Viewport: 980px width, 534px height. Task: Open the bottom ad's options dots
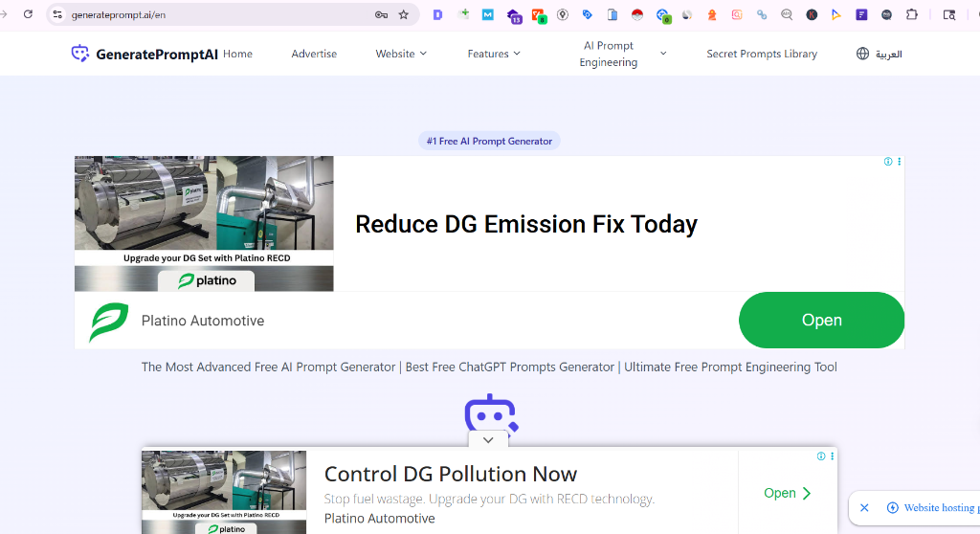tap(832, 456)
